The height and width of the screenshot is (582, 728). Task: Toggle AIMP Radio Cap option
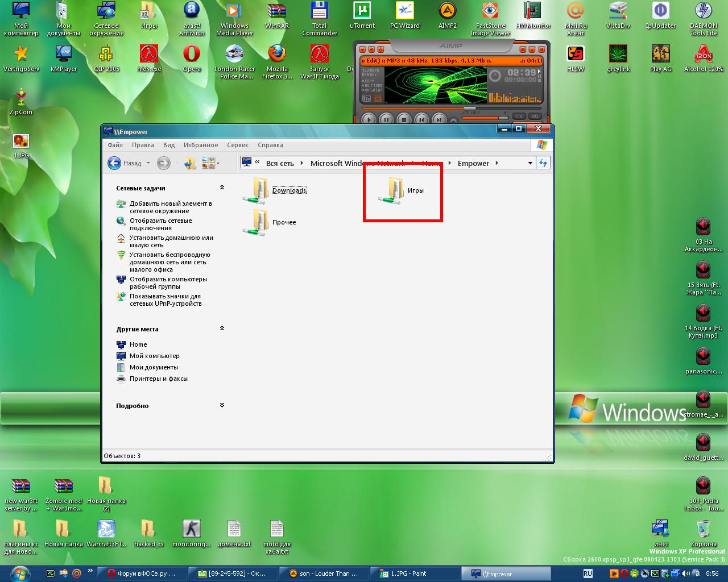click(373, 90)
